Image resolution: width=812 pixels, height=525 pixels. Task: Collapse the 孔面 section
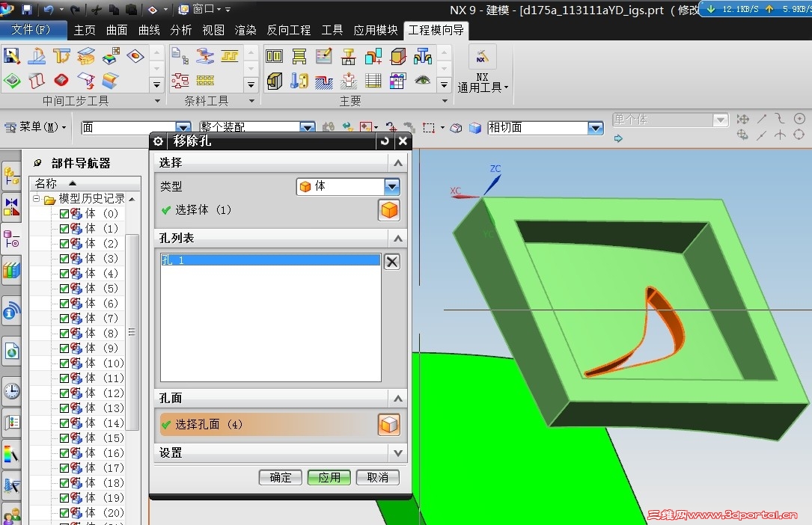click(397, 399)
